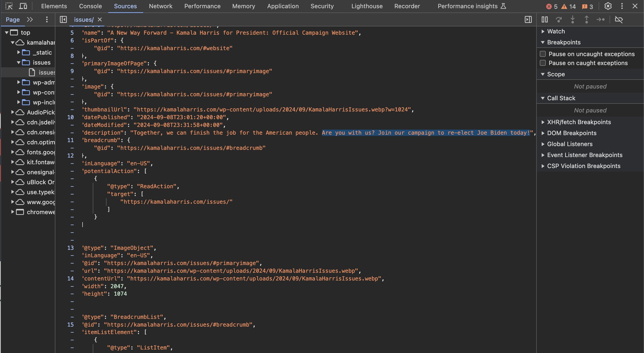Collapse the Call Stack section
This screenshot has height=353, width=644.
coord(543,98)
